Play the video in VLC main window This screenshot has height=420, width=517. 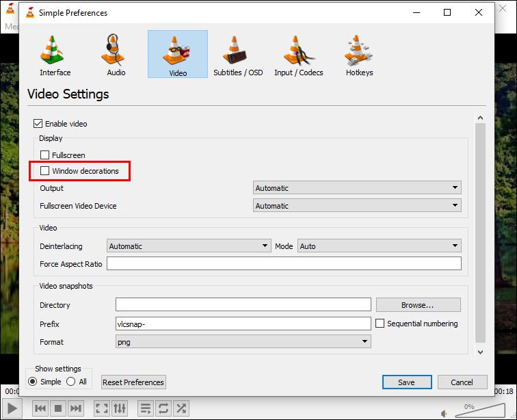[x=12, y=408]
